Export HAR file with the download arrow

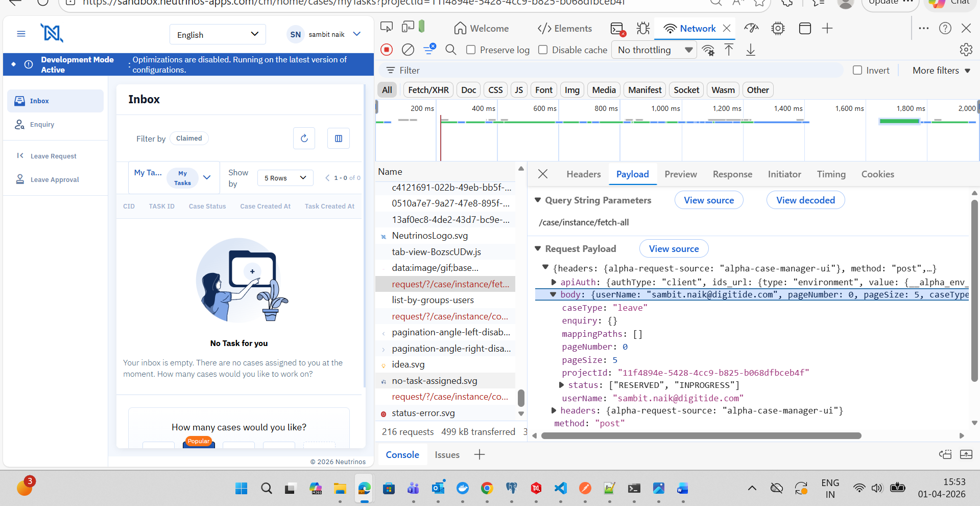pos(751,50)
